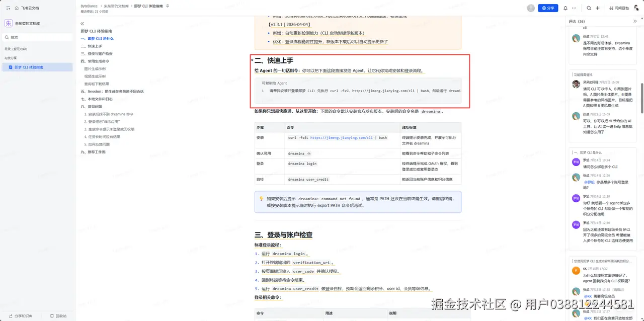The width and height of the screenshot is (644, 321).
Task: Click the plus icon to create new
Action: (x=598, y=8)
